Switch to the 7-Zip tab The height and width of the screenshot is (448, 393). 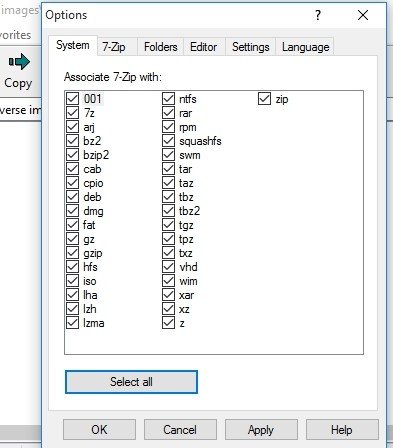[x=114, y=47]
